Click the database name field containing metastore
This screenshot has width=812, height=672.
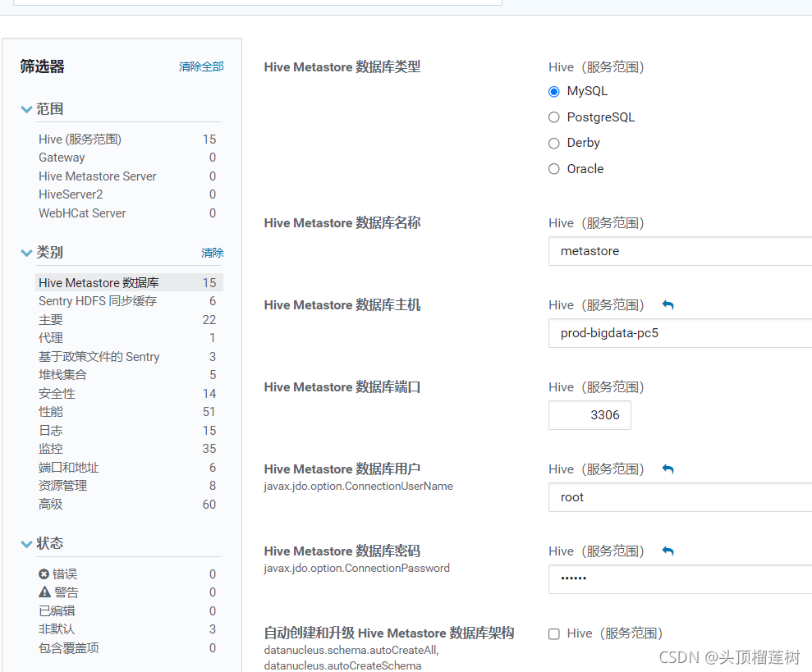tap(680, 251)
